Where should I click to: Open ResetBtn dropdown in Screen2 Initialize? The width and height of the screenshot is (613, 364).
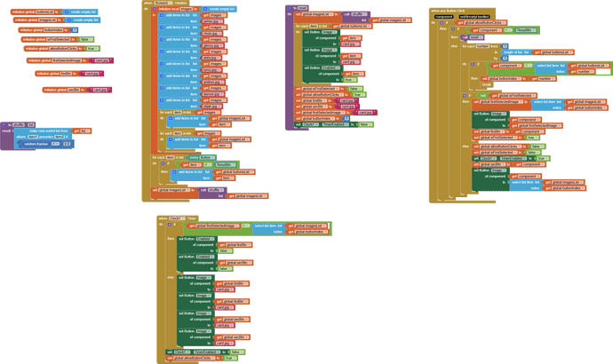225,165
